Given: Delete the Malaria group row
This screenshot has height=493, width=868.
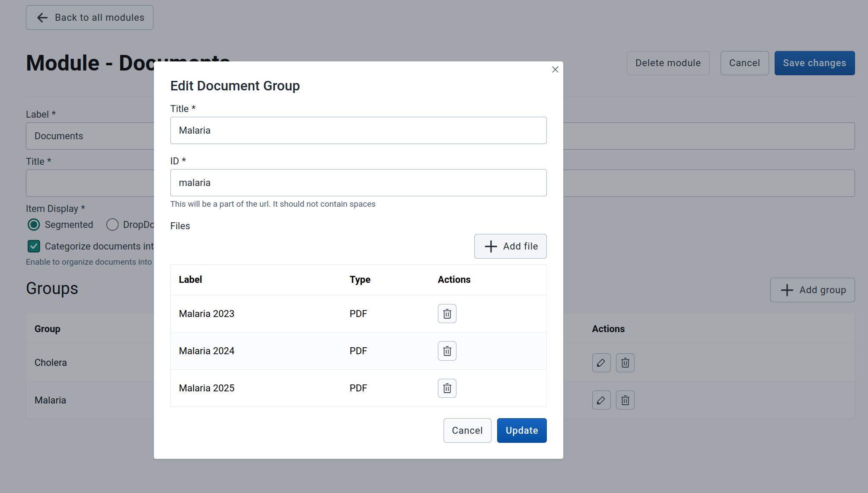Looking at the screenshot, I should [625, 400].
